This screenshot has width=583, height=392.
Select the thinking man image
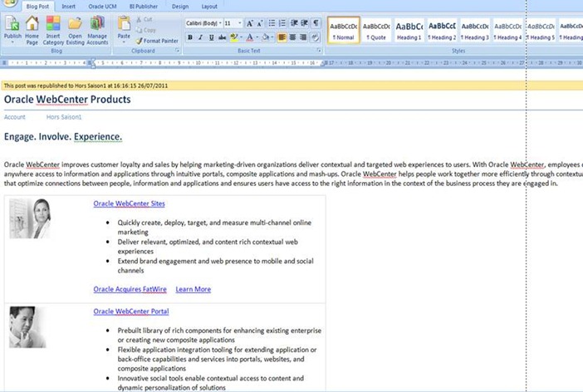click(x=27, y=327)
